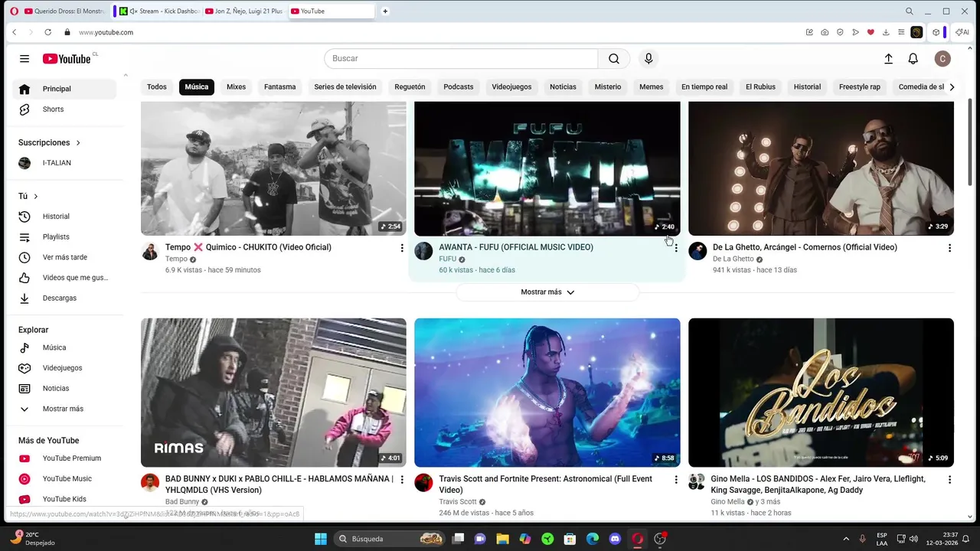Image resolution: width=980 pixels, height=551 pixels.
Task: Open YouTube Kids link
Action: (64, 499)
